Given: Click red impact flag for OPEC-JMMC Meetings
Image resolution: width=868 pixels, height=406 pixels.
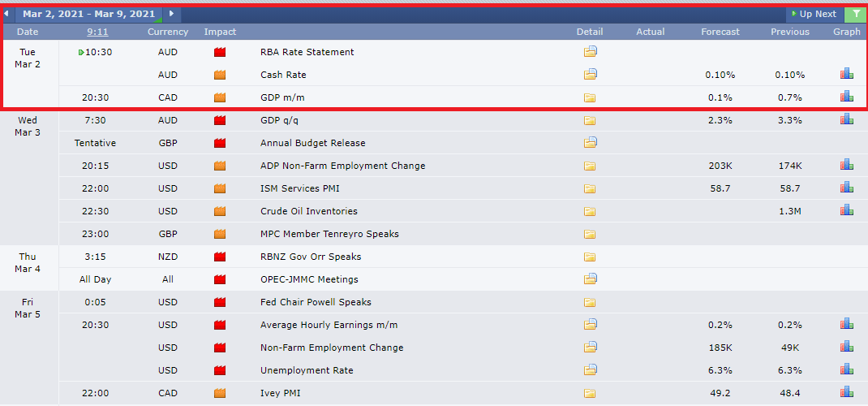Looking at the screenshot, I should (x=220, y=279).
